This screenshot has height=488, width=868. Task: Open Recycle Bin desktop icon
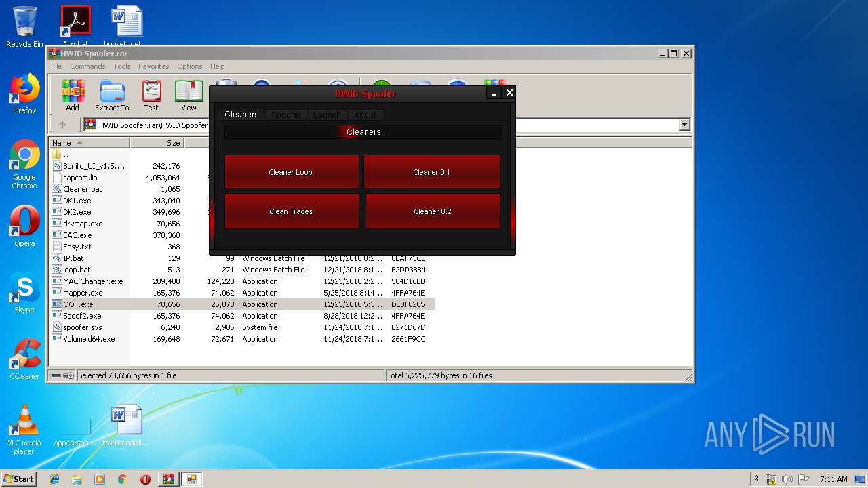click(x=24, y=27)
